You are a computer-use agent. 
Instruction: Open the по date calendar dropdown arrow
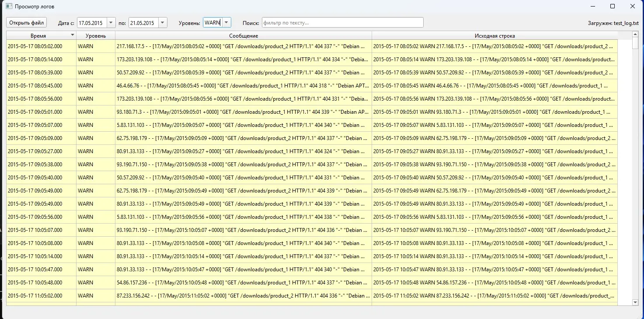163,23
